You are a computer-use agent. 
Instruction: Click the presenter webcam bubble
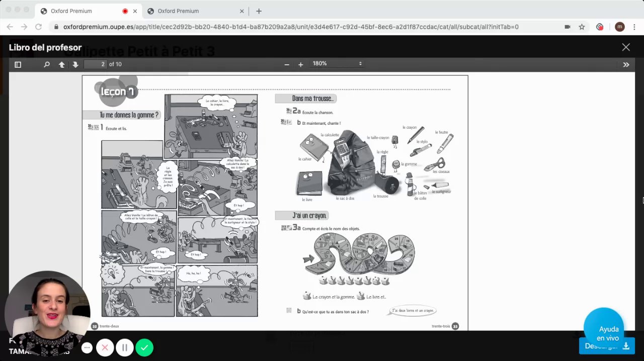(47, 313)
